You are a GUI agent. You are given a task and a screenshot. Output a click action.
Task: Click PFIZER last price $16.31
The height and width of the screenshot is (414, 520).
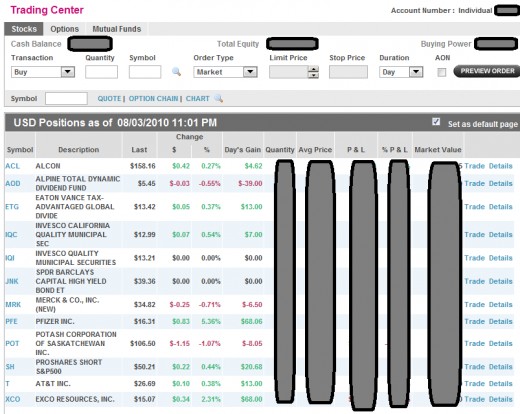coord(144,322)
